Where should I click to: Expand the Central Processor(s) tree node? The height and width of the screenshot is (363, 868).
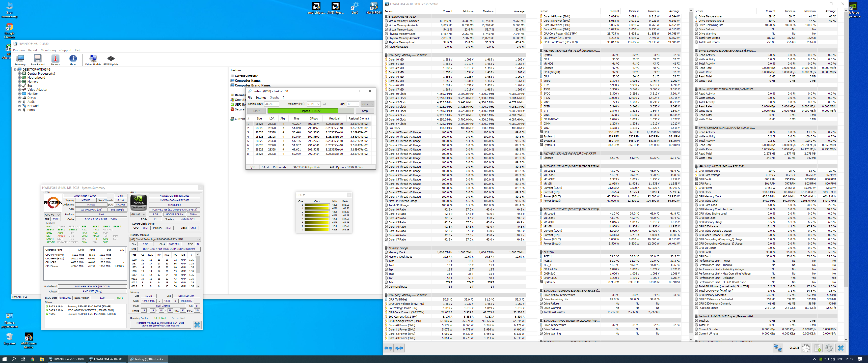pos(19,73)
